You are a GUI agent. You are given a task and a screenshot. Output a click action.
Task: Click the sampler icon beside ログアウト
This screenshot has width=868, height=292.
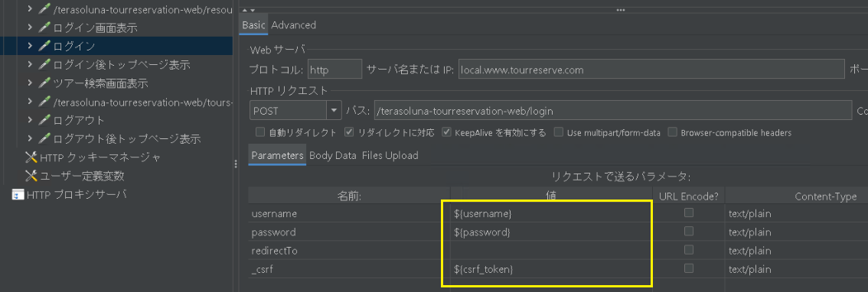45,120
